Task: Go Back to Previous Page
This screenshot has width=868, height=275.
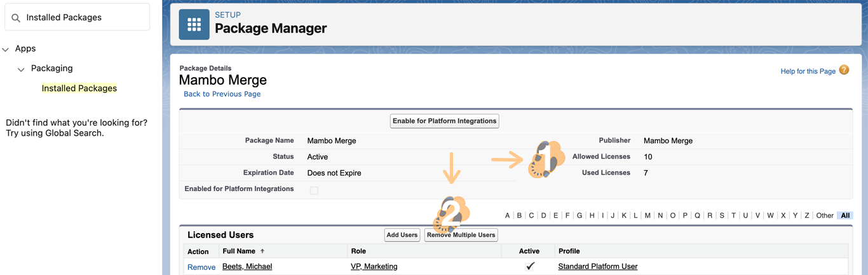Action: [x=222, y=94]
